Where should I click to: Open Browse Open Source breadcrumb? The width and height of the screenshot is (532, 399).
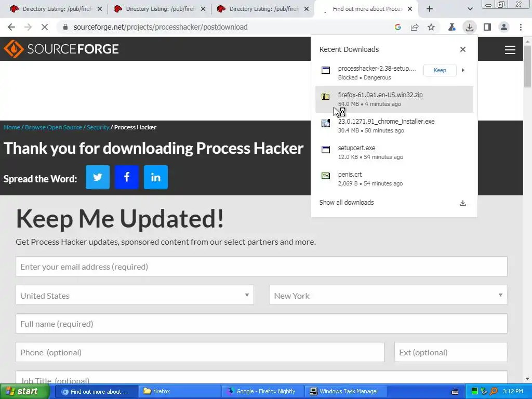tap(54, 127)
